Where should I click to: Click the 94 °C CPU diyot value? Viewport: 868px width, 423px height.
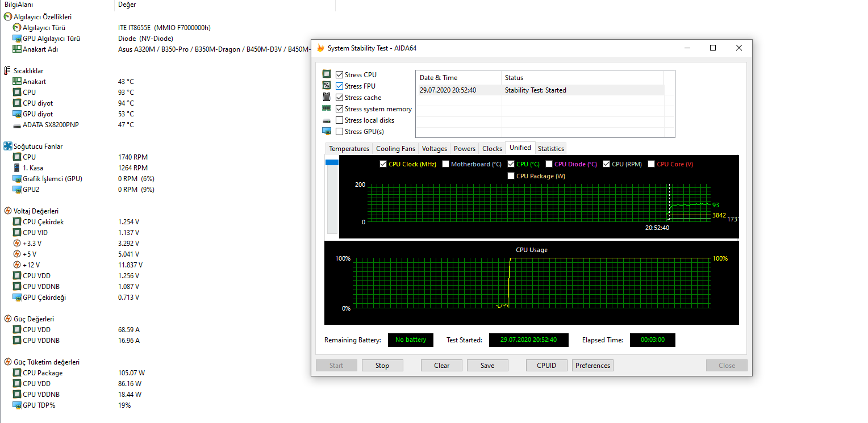[x=126, y=103]
